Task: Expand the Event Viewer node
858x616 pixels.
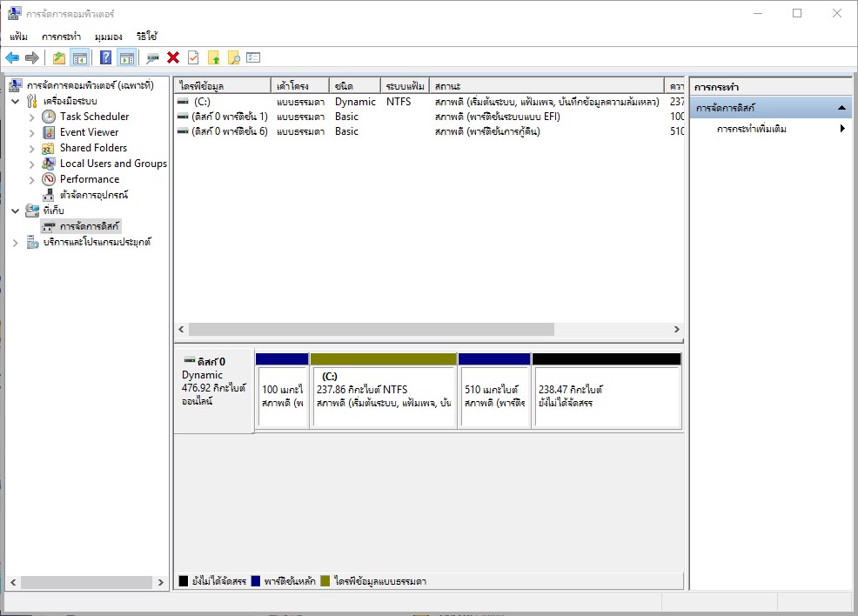Action: coord(31,133)
